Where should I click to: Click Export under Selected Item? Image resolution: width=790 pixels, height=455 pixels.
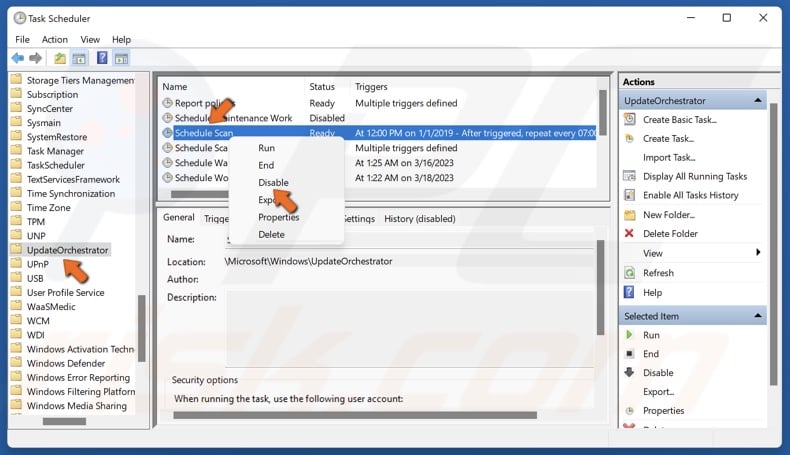click(658, 392)
